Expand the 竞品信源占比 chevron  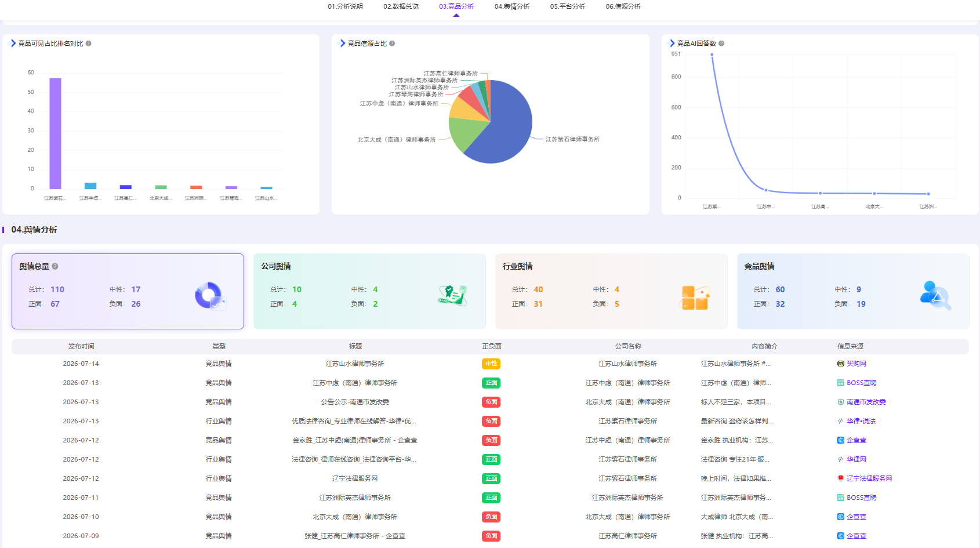coord(343,43)
